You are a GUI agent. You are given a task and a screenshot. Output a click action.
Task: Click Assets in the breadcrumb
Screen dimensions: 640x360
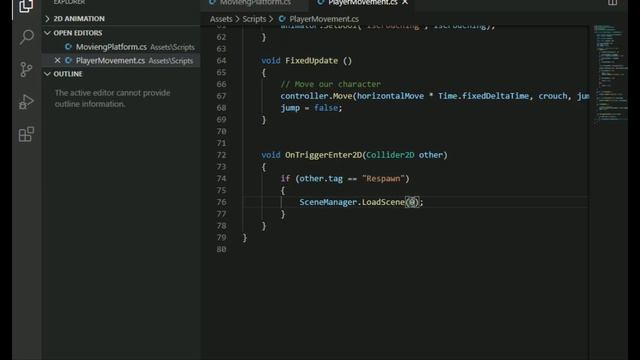221,19
